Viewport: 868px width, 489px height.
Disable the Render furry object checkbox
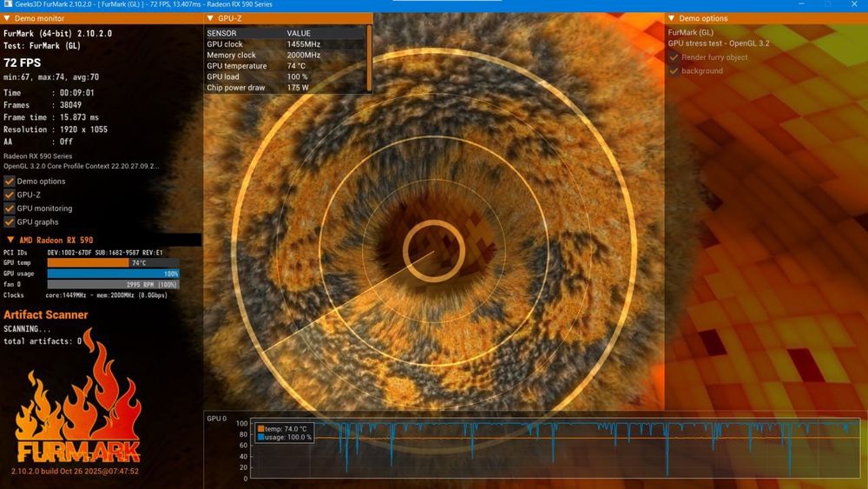[674, 57]
